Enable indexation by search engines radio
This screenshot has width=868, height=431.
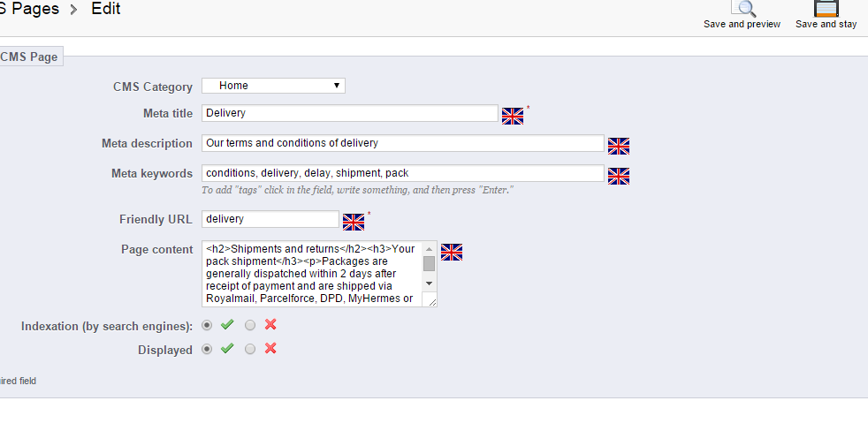(208, 325)
